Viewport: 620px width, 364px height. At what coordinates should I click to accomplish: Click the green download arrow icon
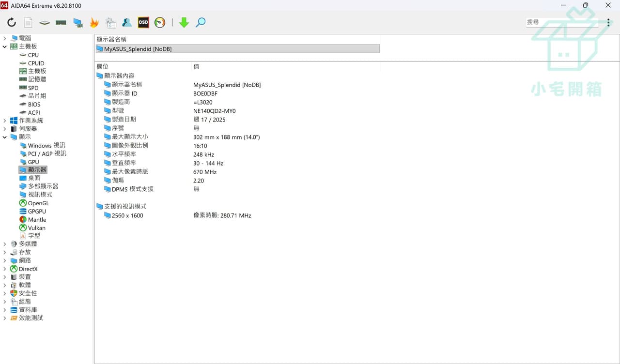(x=184, y=22)
